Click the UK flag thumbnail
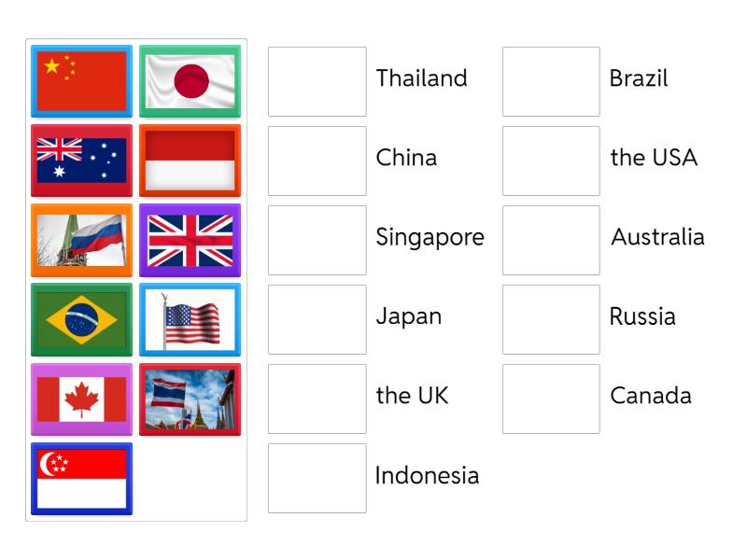Viewport: 747px width, 560px height. [190, 240]
